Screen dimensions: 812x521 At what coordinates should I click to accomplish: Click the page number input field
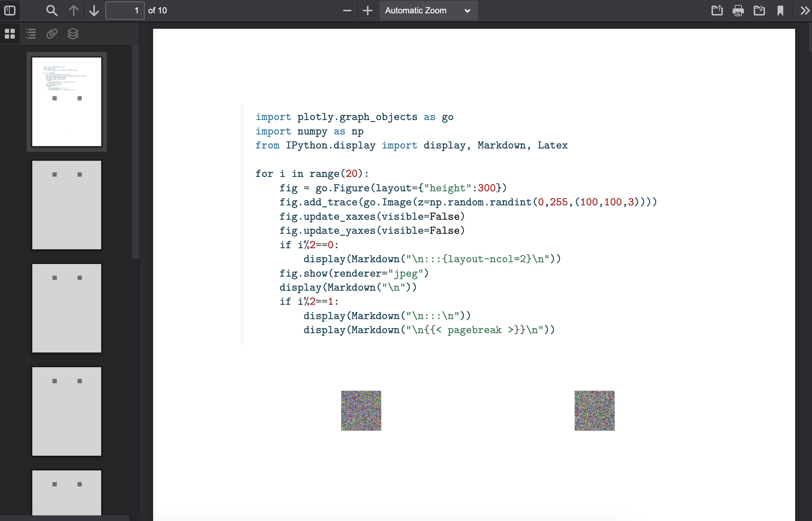click(125, 11)
